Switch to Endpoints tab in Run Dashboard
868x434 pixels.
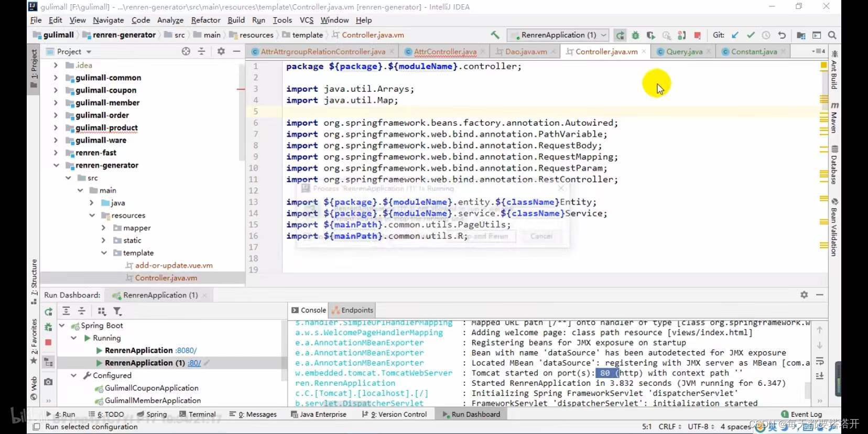click(353, 310)
